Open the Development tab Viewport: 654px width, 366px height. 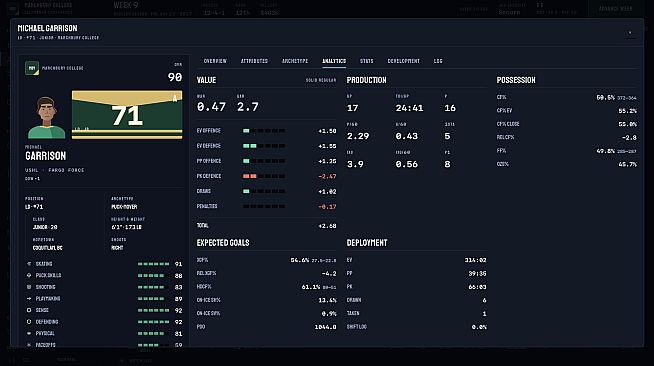click(403, 61)
